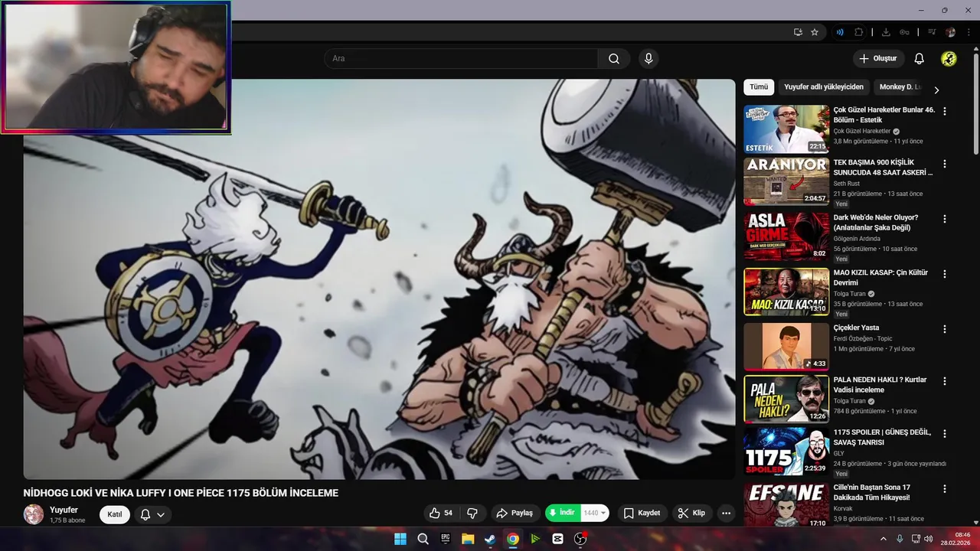Click the Klip button
Image resolution: width=980 pixels, height=551 pixels.
pos(692,513)
